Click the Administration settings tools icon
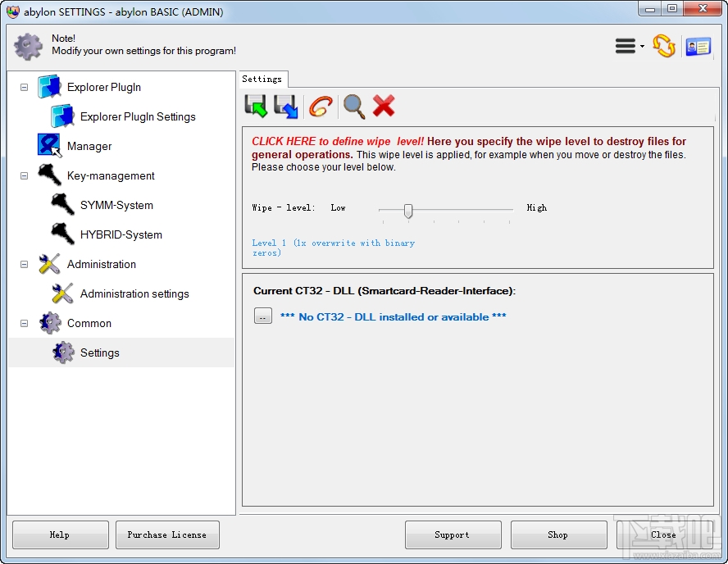 [62, 293]
